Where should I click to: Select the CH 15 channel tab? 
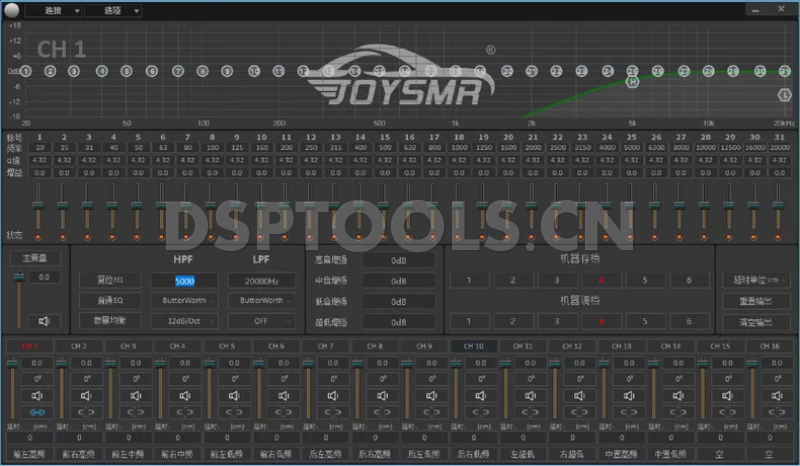click(720, 346)
